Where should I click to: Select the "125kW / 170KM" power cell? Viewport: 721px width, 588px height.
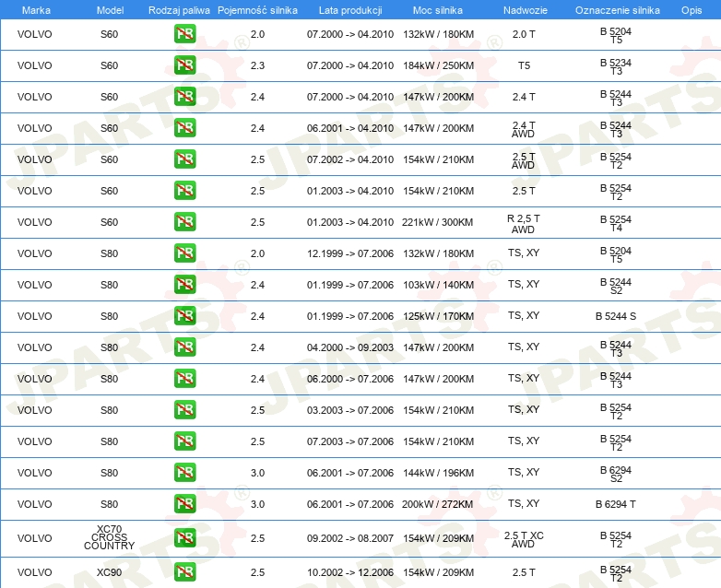tap(438, 316)
